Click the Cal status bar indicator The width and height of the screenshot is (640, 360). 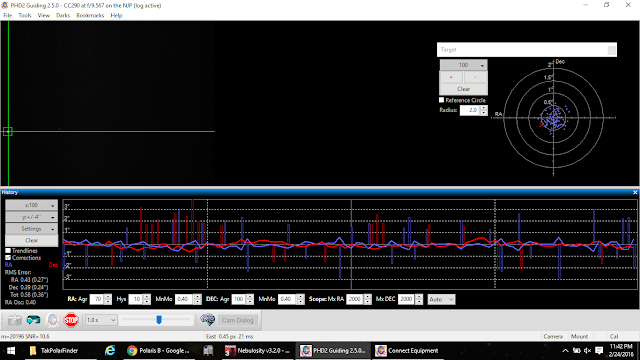pyautogui.click(x=614, y=337)
